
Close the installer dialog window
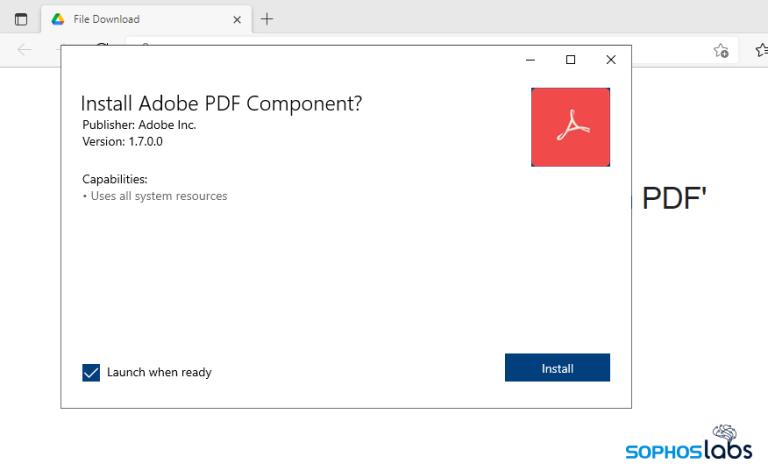[x=611, y=60]
